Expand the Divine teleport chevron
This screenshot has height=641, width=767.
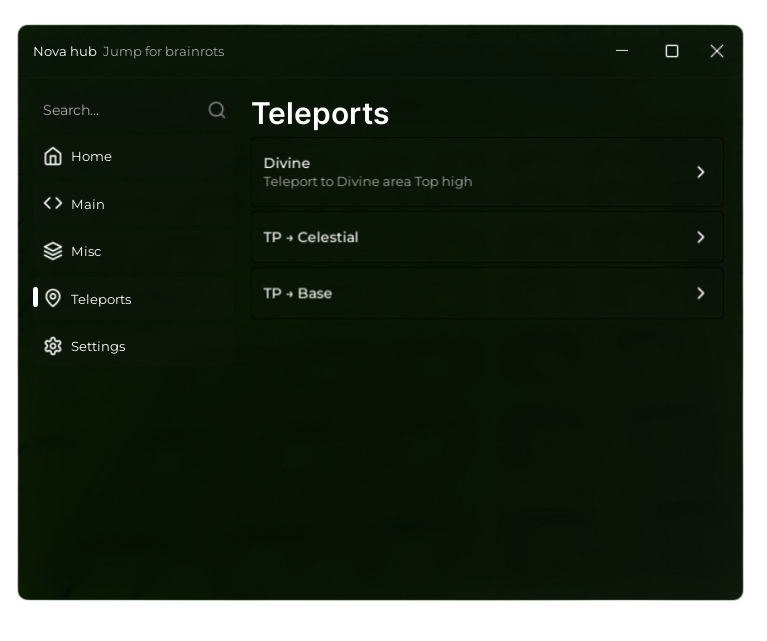[701, 172]
